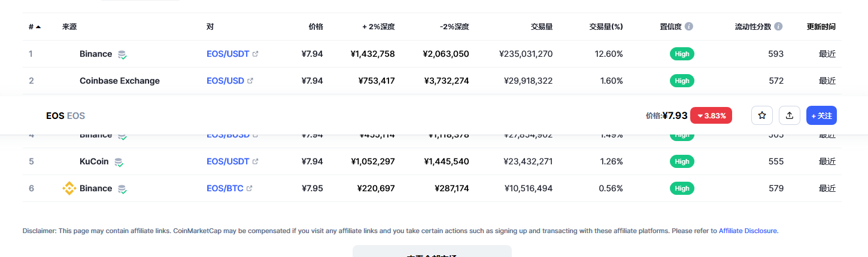This screenshot has height=257, width=868.
Task: Open the Coinbase Exchange source name
Action: 120,81
